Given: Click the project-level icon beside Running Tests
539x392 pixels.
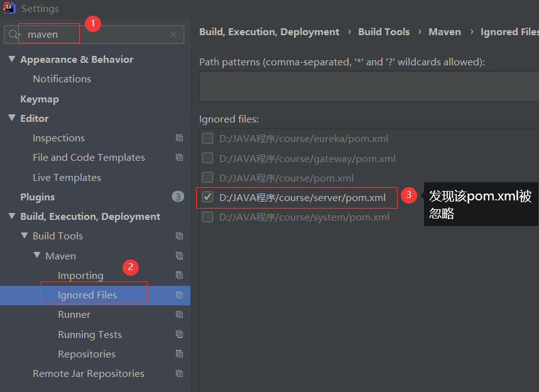Looking at the screenshot, I should (179, 334).
